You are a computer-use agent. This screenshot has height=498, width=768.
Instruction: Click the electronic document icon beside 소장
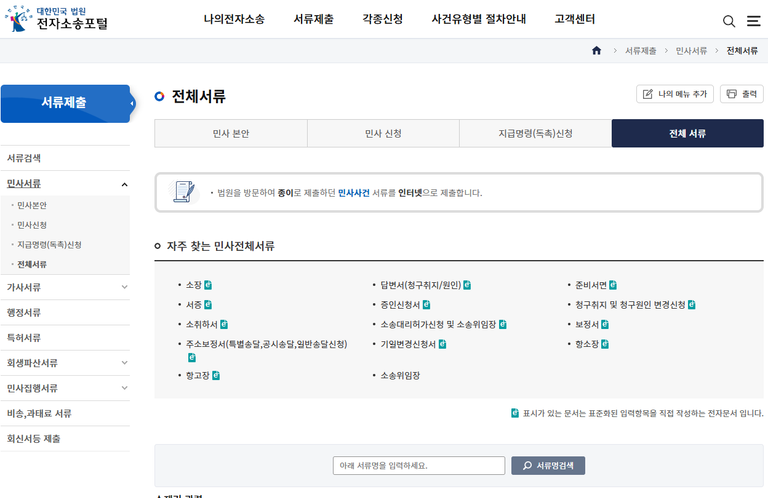pos(208,285)
